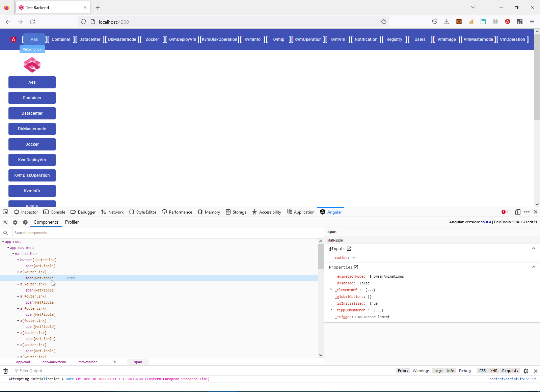Viewport: 540px width, 392px height.
Task: Click the tracking protection shield icon
Action: tap(83, 22)
